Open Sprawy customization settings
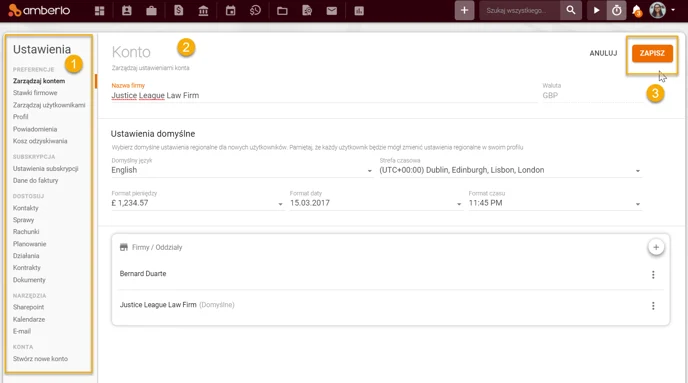Viewport: 688px width, 383px height. pyautogui.click(x=23, y=220)
